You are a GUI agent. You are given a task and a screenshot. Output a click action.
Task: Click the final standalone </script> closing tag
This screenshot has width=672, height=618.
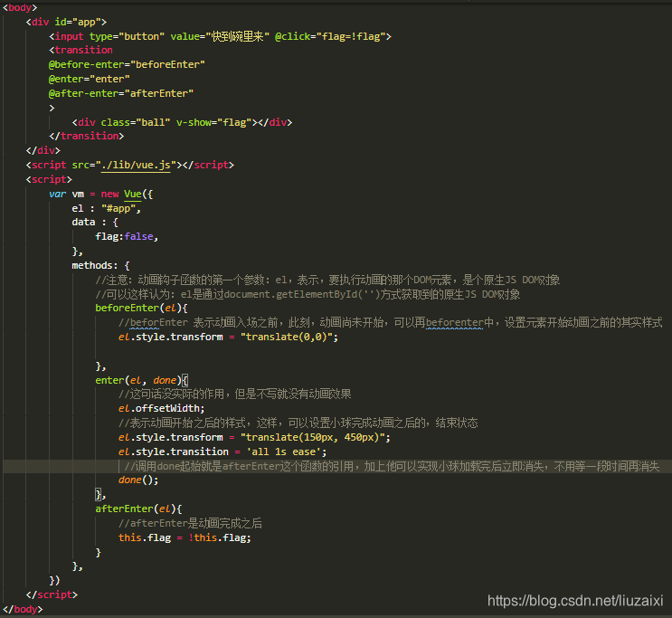coord(52,594)
